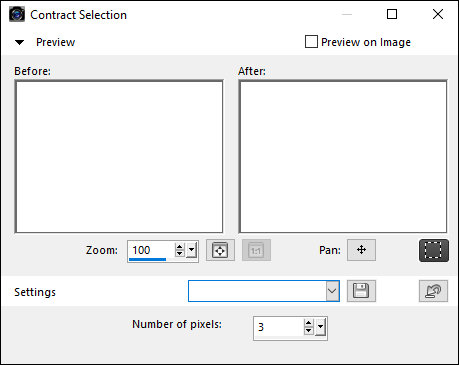
Task: Click the Pan navigate icon
Action: [x=361, y=250]
